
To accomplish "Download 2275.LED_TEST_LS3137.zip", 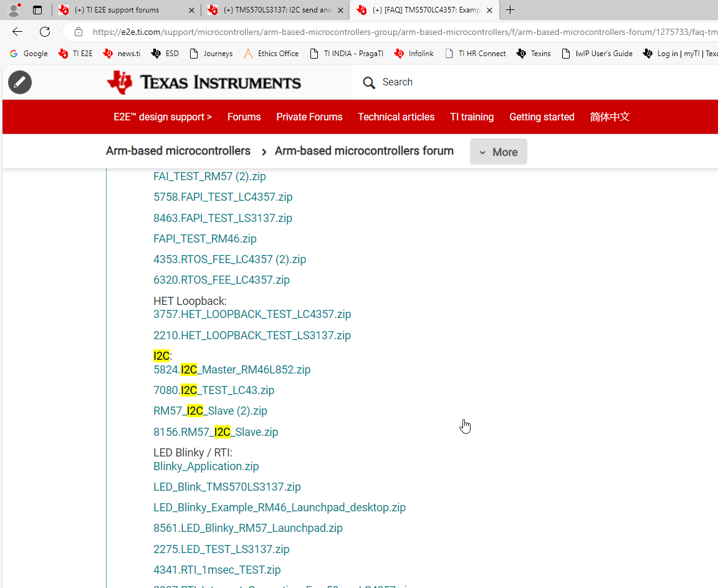I will 221,549.
